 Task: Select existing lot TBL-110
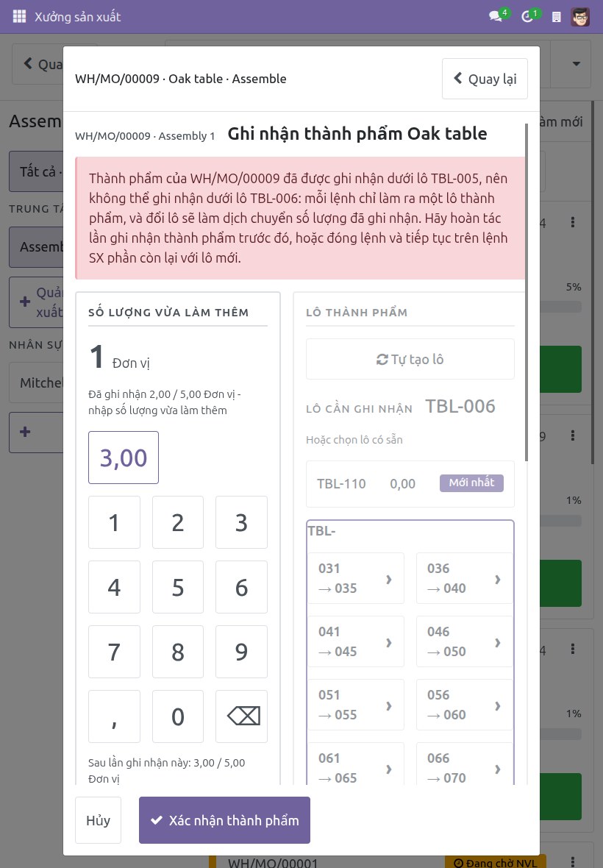(x=410, y=484)
